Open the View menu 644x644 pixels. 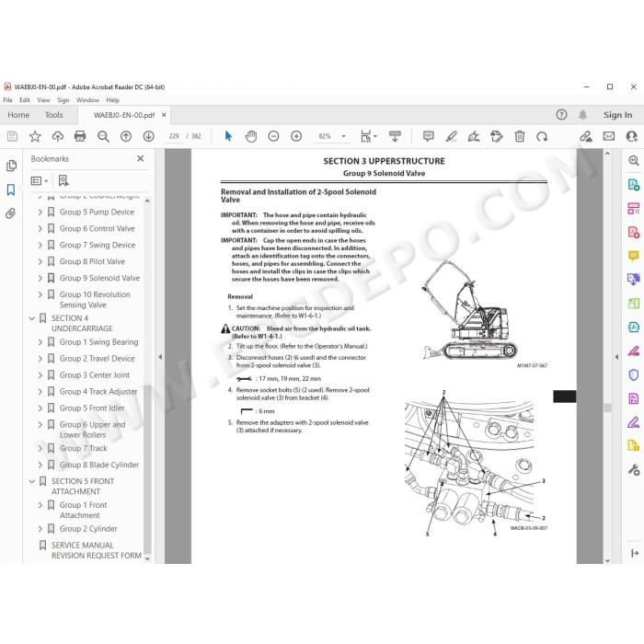pyautogui.click(x=43, y=99)
